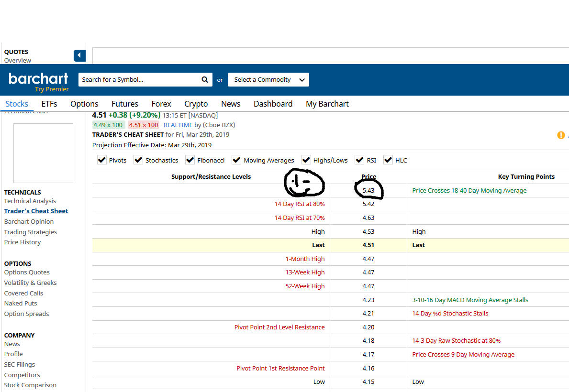
Task: Click Pivot Point 2nd Level Resistance text
Action: (279, 327)
